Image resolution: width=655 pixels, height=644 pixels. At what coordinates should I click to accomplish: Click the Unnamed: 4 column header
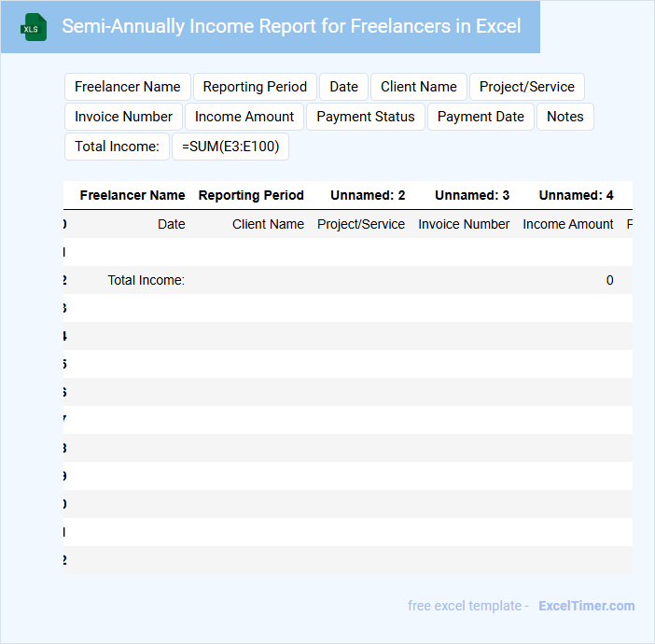coord(576,196)
